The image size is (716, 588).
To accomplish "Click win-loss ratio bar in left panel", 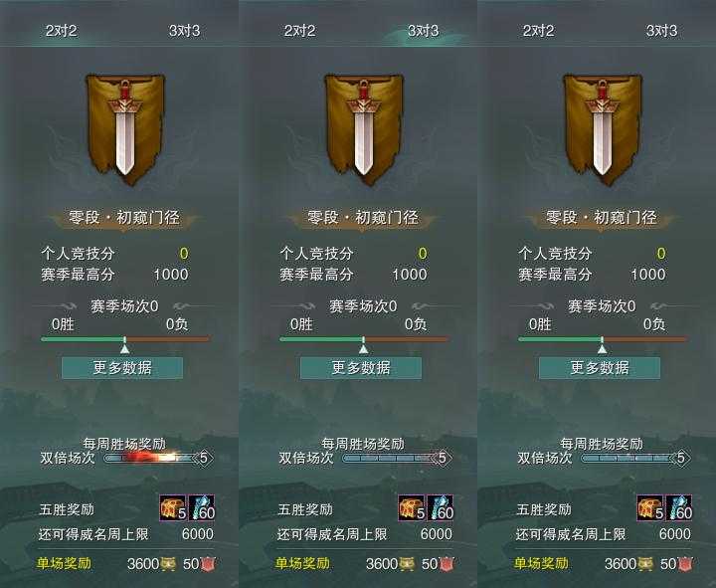I will (x=125, y=339).
